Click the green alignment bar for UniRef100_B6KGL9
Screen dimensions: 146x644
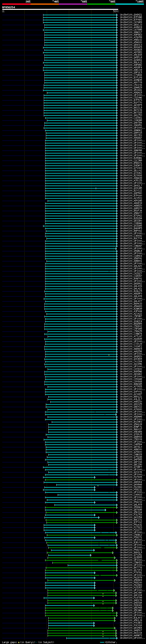[80, 552]
